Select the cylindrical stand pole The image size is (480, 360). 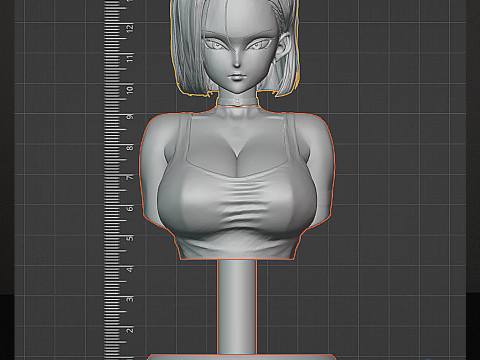[237, 307]
